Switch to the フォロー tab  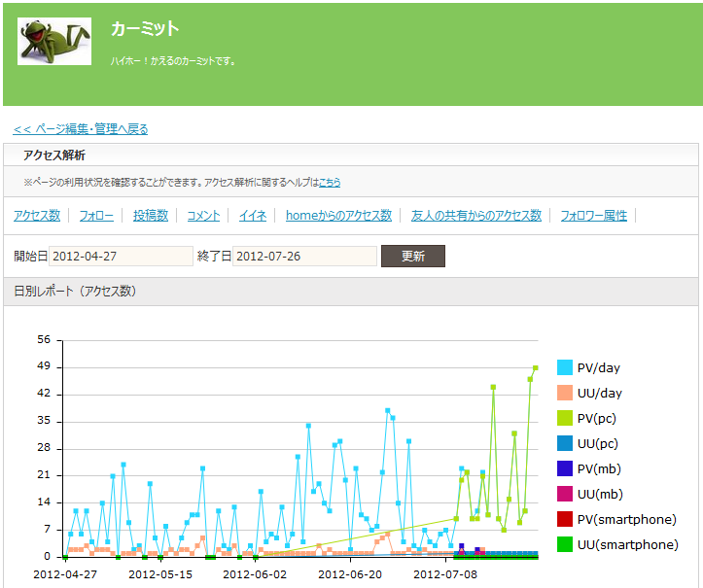tap(96, 216)
